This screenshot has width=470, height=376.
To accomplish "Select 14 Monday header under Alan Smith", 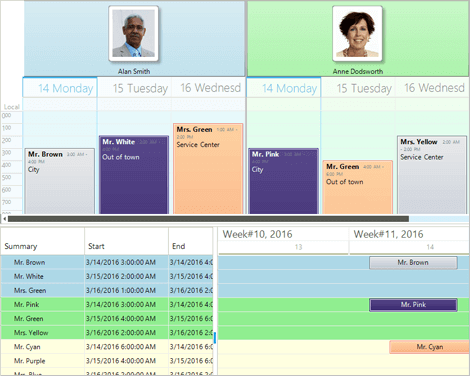I will (x=60, y=88).
